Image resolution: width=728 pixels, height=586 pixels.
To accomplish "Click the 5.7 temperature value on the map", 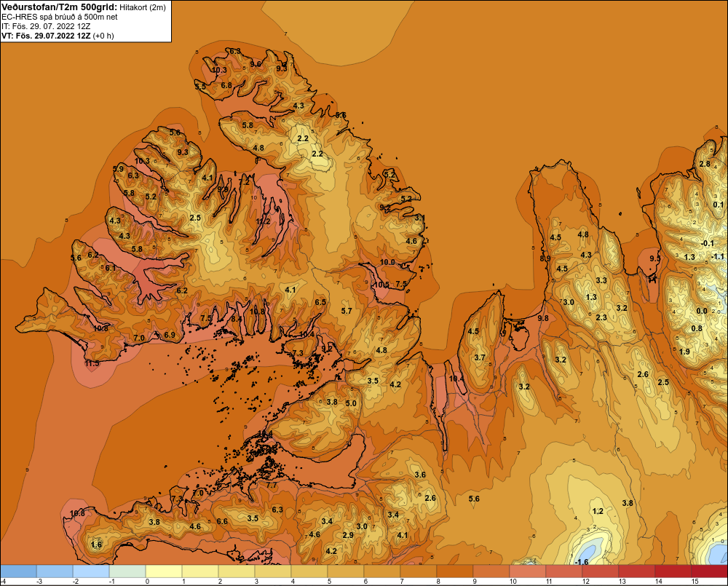I will [x=347, y=311].
